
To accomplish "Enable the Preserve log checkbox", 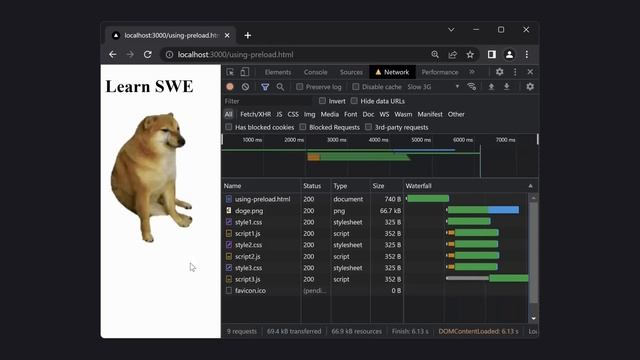I will click(300, 87).
